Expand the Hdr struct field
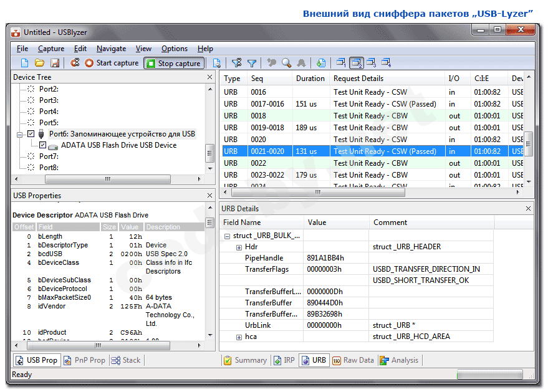Image resolution: width=548 pixels, height=392 pixels. click(239, 247)
